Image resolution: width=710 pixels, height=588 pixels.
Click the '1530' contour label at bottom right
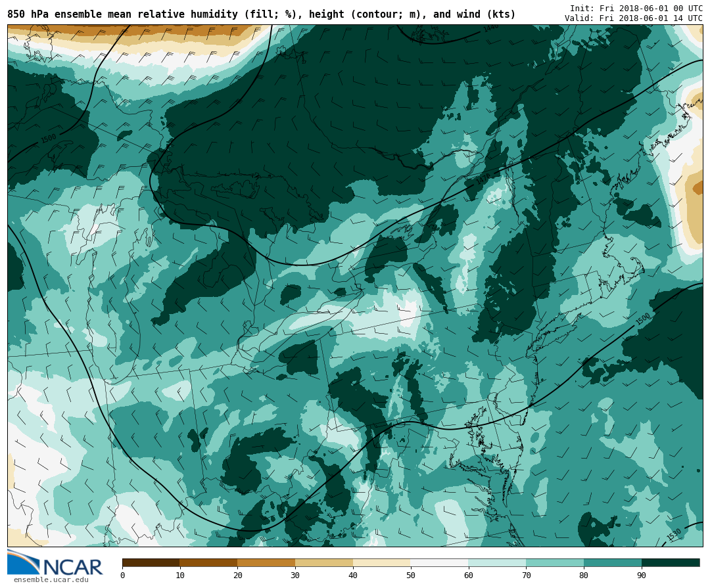674,535
